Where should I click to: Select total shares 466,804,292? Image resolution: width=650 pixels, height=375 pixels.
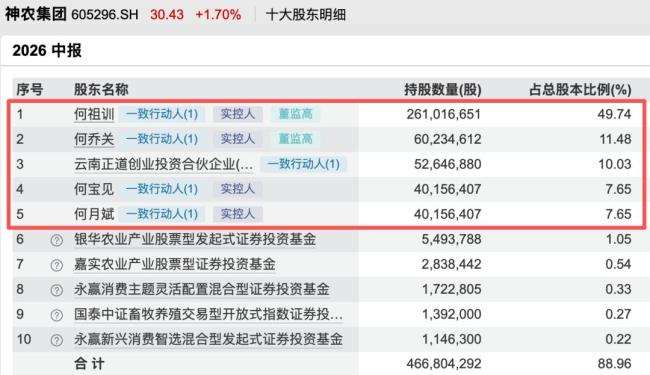(x=444, y=363)
